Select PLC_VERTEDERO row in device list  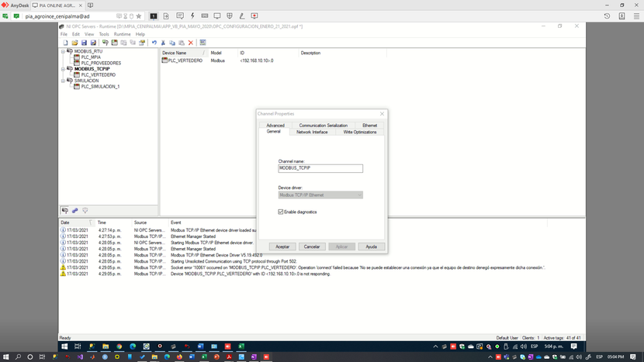(217, 60)
